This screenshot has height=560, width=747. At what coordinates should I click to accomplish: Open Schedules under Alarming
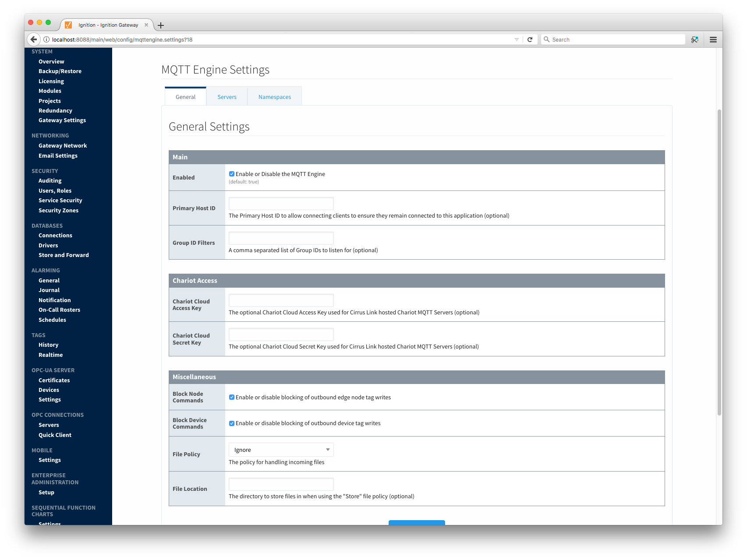[x=52, y=320]
